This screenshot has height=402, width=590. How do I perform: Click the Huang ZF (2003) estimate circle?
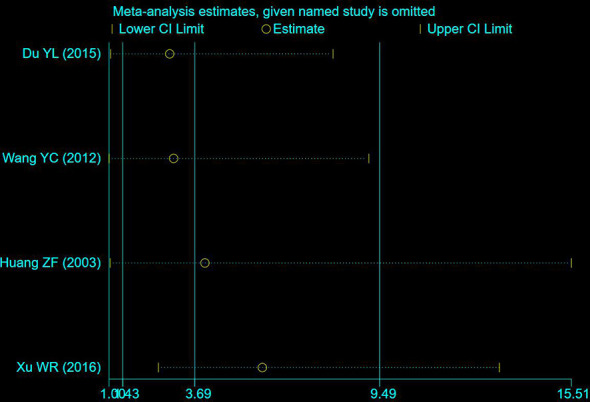click(x=205, y=263)
